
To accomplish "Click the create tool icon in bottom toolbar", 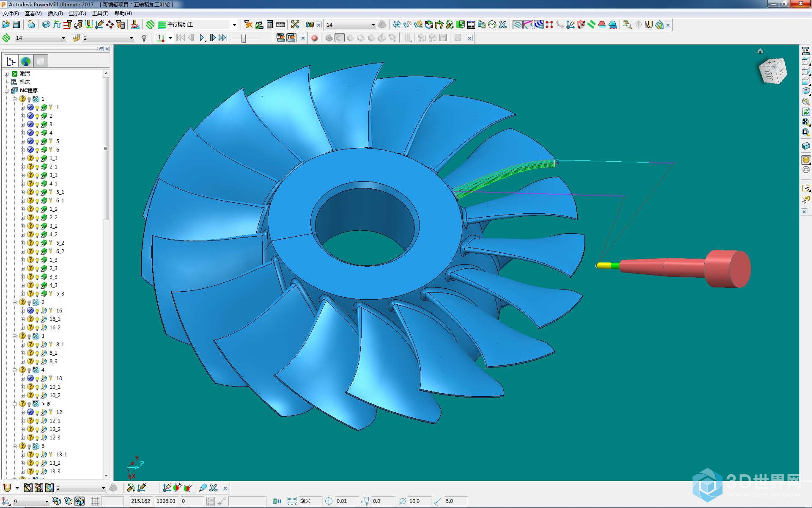I will pyautogui.click(x=7, y=488).
